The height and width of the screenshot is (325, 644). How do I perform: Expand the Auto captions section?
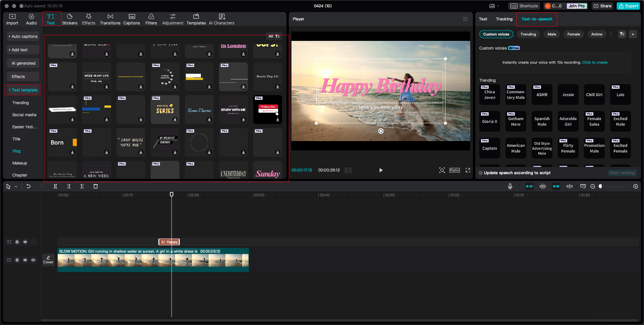23,37
